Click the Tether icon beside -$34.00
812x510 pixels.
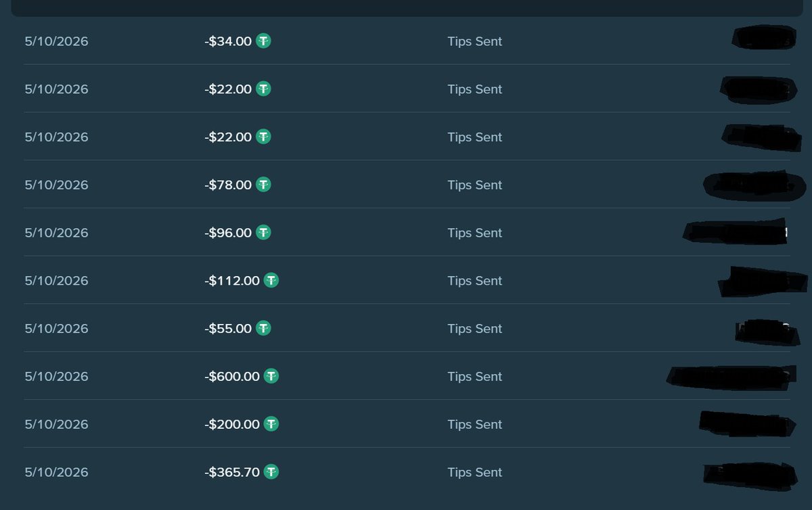[263, 41]
